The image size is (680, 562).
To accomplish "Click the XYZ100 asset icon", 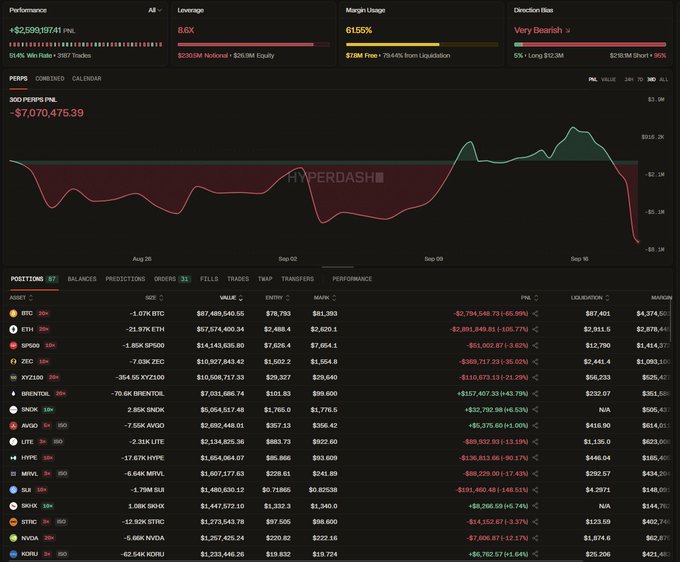I will pyautogui.click(x=13, y=378).
